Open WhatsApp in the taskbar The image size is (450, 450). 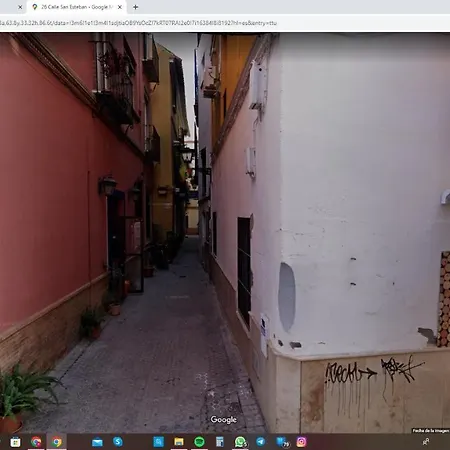coord(240,442)
